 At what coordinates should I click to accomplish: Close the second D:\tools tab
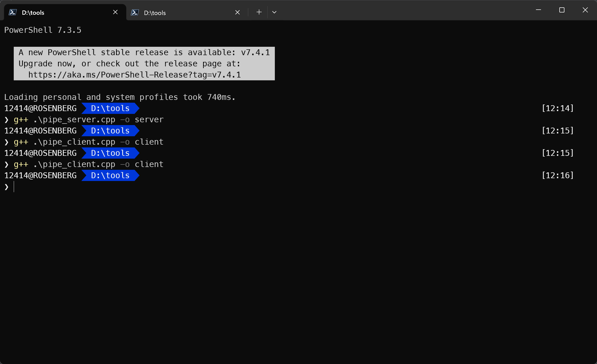[237, 12]
